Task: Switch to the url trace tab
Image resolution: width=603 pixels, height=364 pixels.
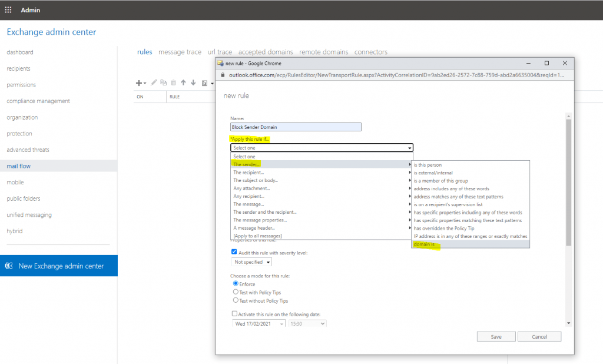Action: click(220, 52)
